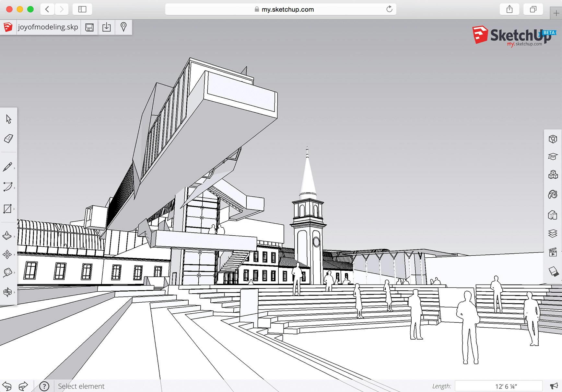The height and width of the screenshot is (392, 562).
Task: Expand the Push/Pull tool flyout arrow
Action: pos(15,236)
